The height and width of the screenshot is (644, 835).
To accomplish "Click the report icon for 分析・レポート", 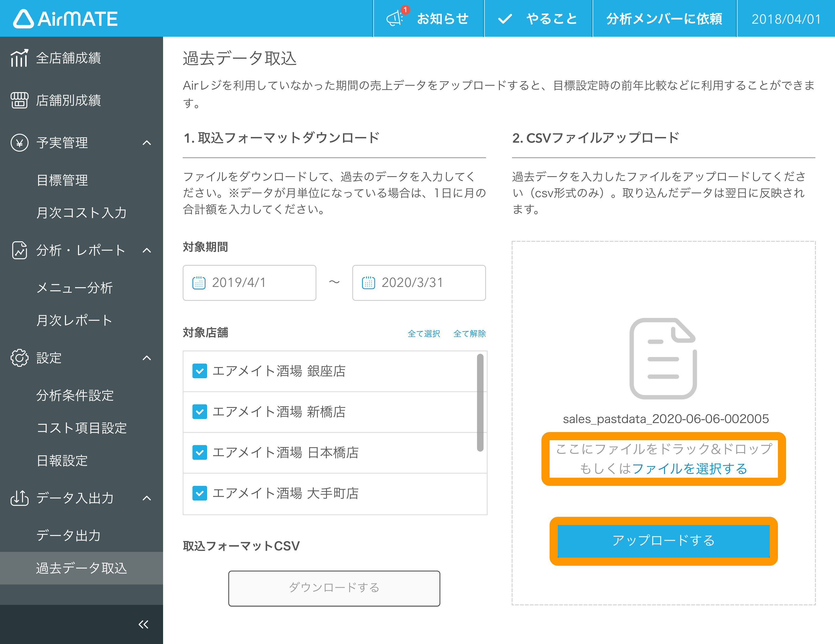I will click(19, 250).
